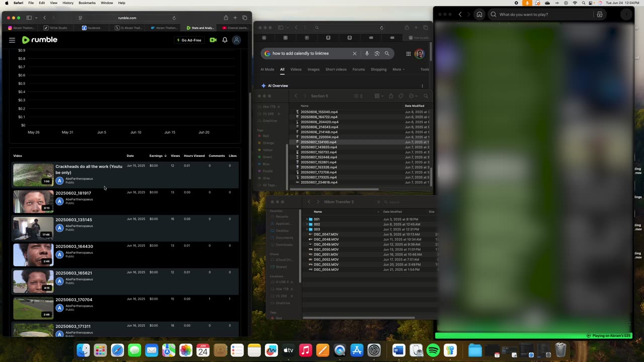Reload the rumble.com page
Image resolution: width=644 pixels, height=362 pixels.
[x=174, y=18]
